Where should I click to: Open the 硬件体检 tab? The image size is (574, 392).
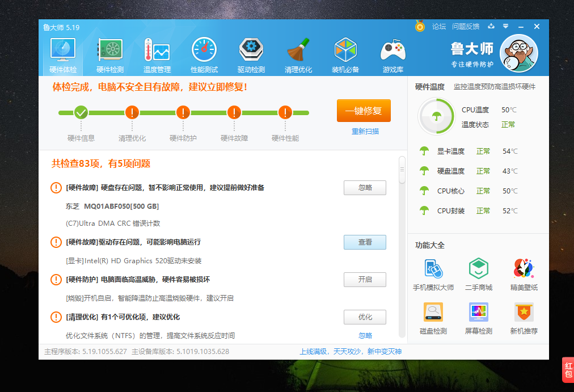pos(63,55)
